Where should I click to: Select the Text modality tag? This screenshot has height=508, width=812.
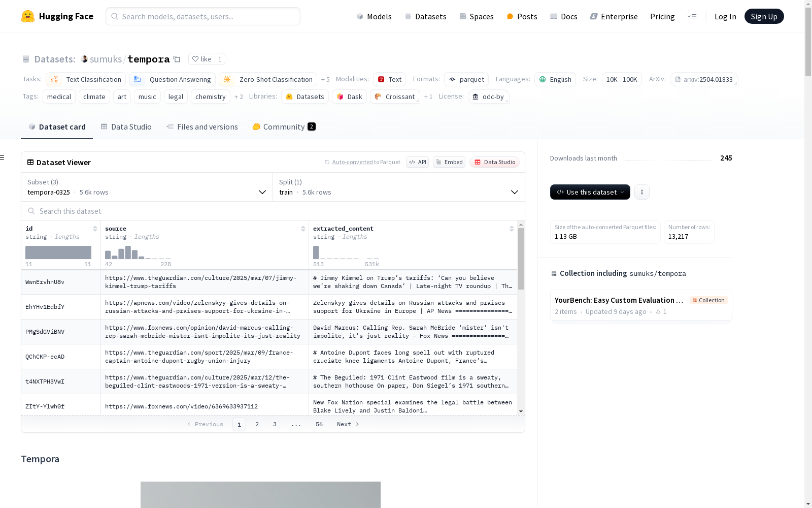pos(389,79)
